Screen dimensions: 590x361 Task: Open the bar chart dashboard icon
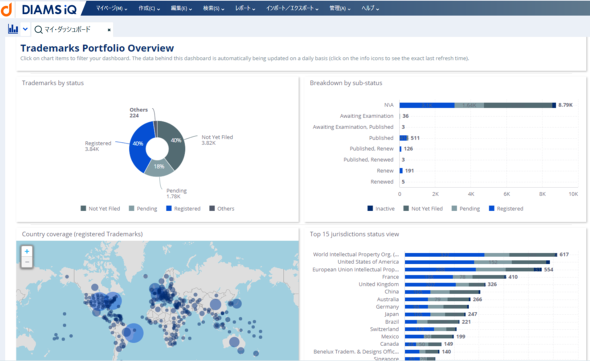pos(13,29)
